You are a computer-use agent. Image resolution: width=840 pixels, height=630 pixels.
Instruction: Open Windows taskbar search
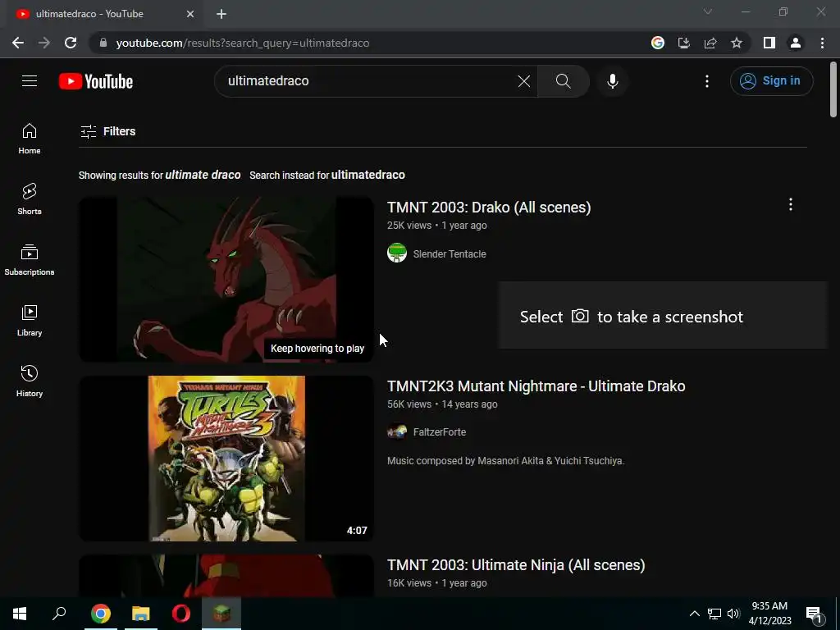tap(59, 614)
